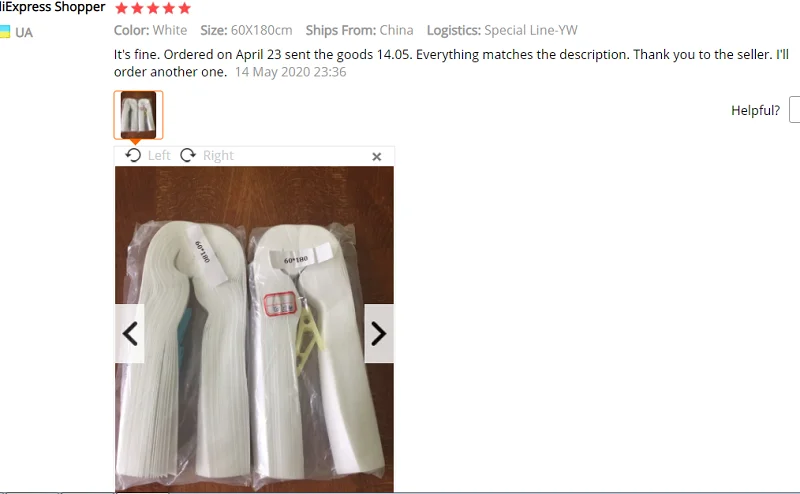Click the 'Right' rotate label
Image resolution: width=800 pixels, height=494 pixels.
click(x=218, y=155)
